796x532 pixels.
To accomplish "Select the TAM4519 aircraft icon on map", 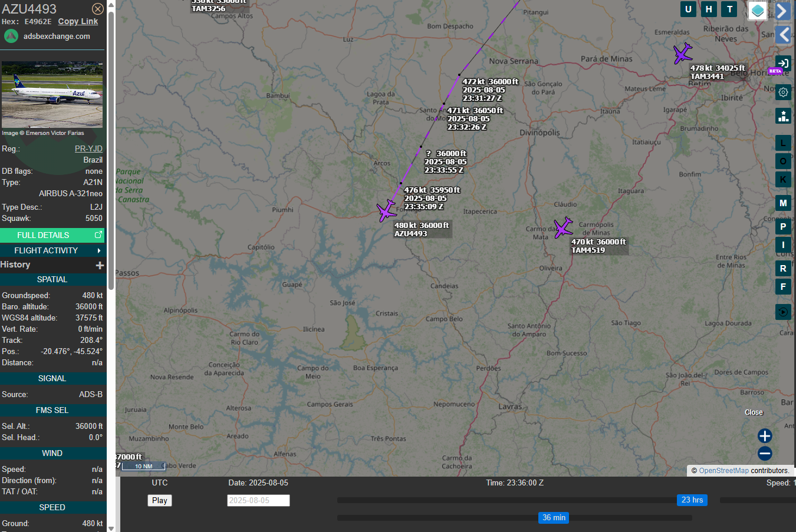I will (x=563, y=227).
